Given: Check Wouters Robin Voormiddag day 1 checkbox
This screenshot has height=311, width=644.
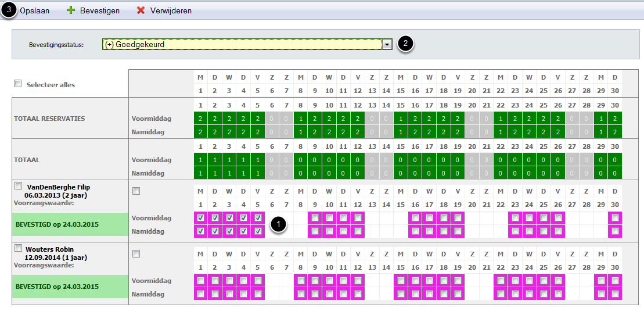Looking at the screenshot, I should coord(200,281).
